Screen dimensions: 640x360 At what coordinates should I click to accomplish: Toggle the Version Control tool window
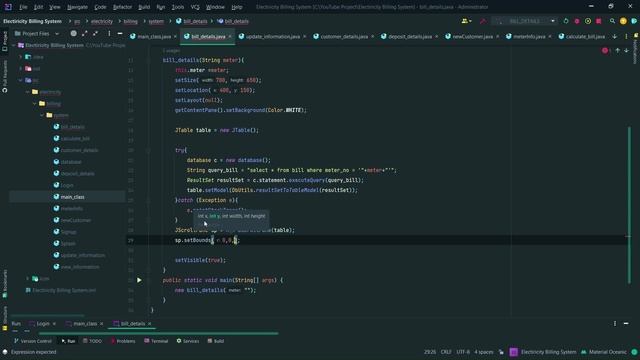(x=33, y=341)
